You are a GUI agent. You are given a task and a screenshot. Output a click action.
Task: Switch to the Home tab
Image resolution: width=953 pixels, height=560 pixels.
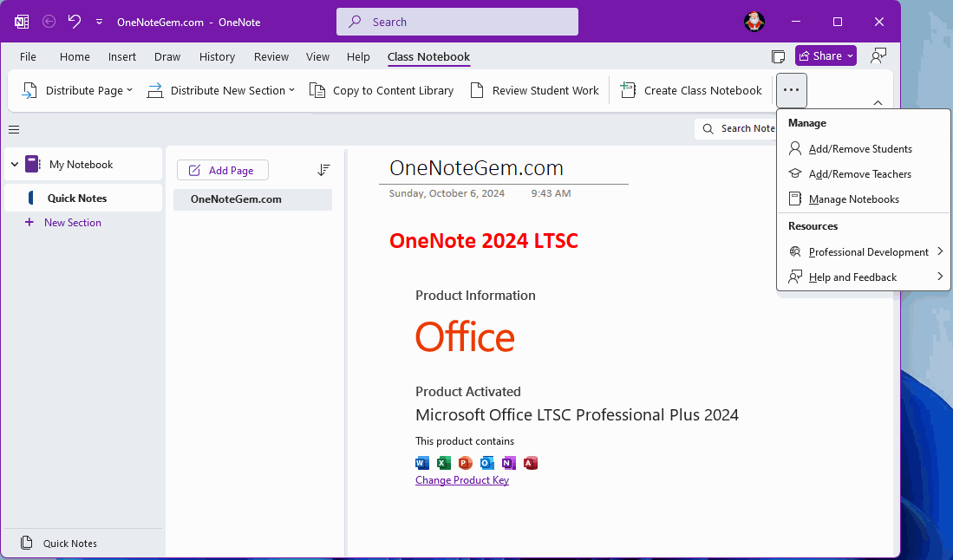coord(75,56)
